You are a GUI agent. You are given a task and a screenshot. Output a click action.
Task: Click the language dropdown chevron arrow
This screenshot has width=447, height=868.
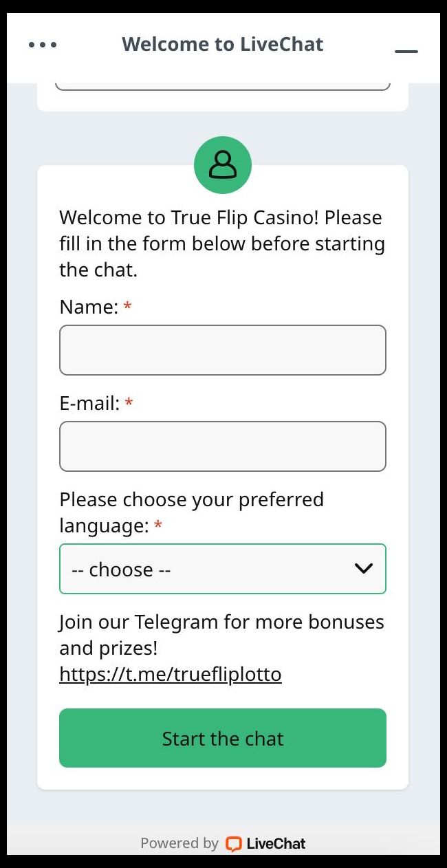coord(363,569)
